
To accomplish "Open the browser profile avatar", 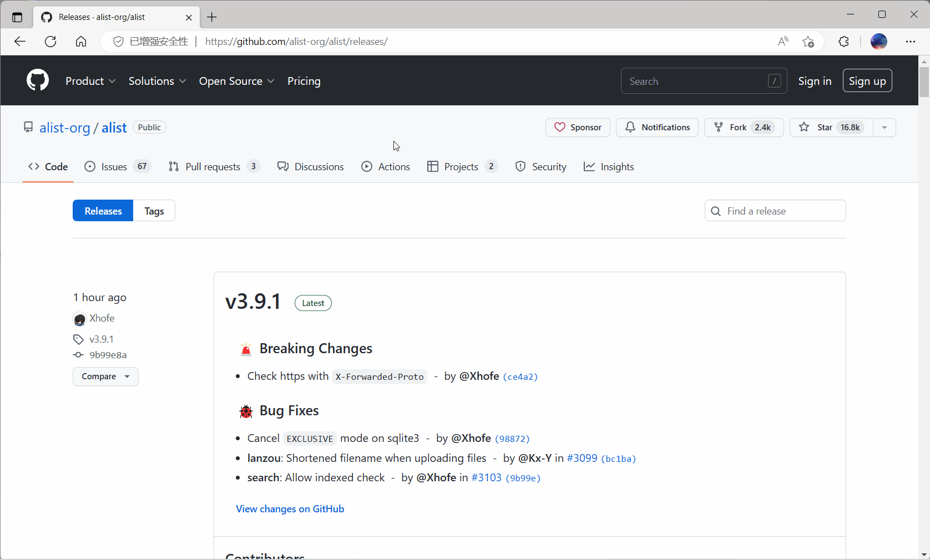I will coord(879,42).
